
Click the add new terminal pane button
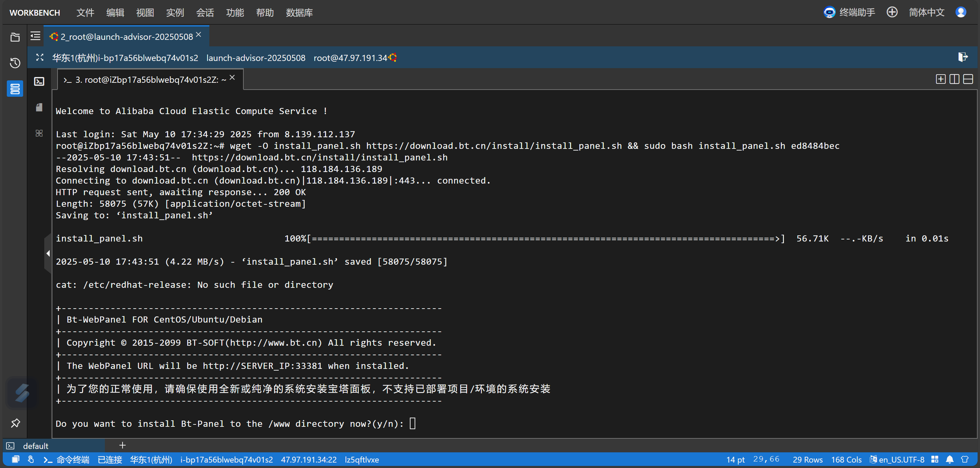click(941, 79)
